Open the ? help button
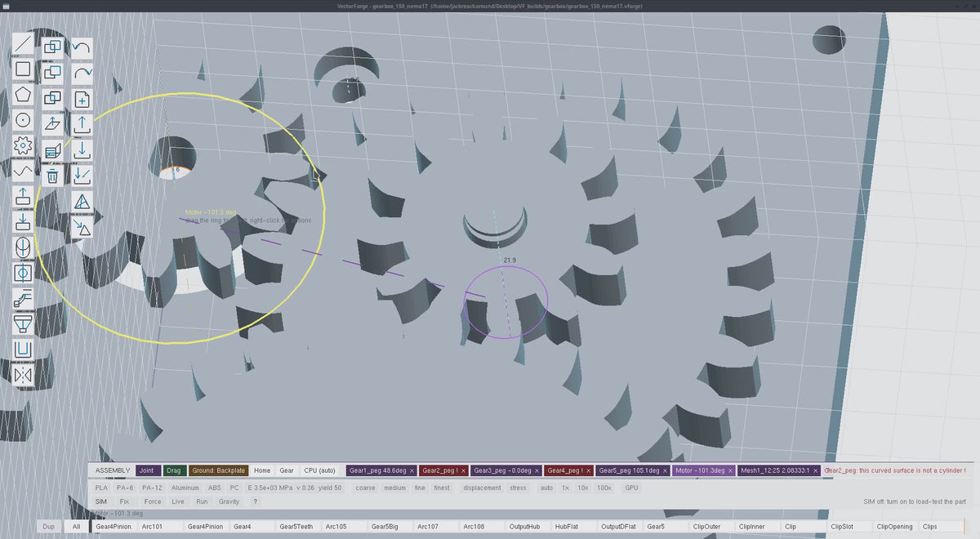Screen dimensions: 980x539 pos(255,501)
